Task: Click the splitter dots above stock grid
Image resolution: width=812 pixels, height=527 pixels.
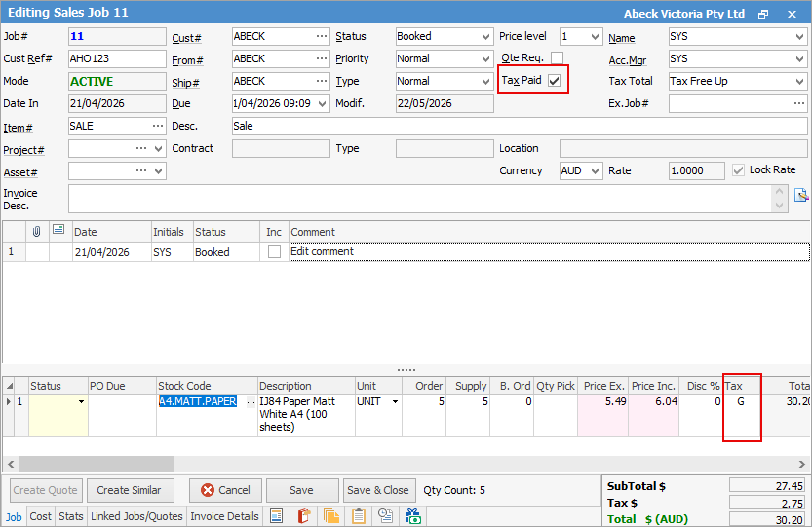Action: [406, 370]
